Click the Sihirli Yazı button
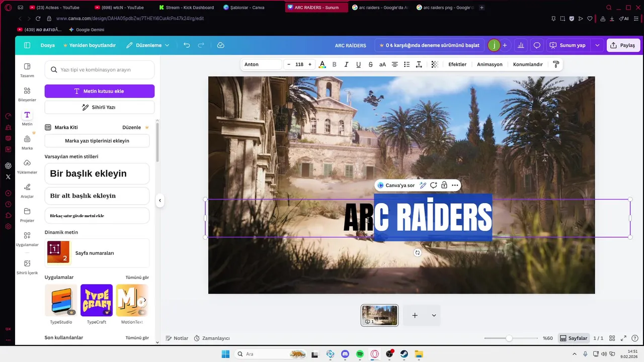This screenshot has height=362, width=644. coord(100,107)
